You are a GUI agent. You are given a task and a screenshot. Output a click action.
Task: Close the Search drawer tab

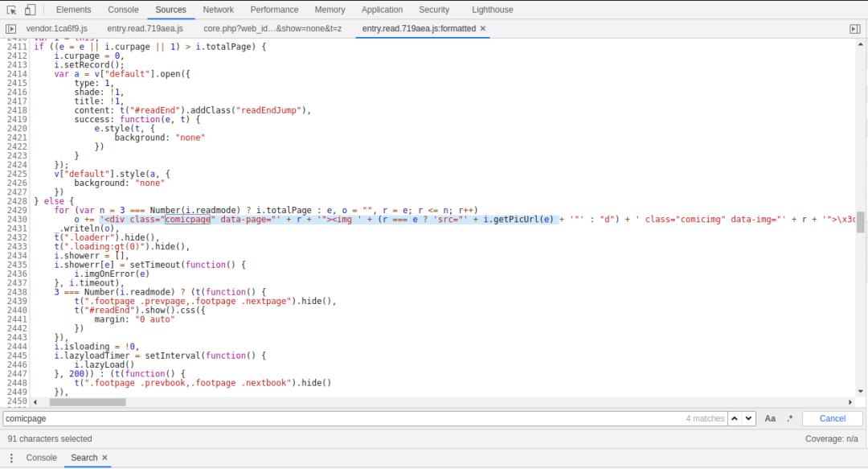point(104,458)
